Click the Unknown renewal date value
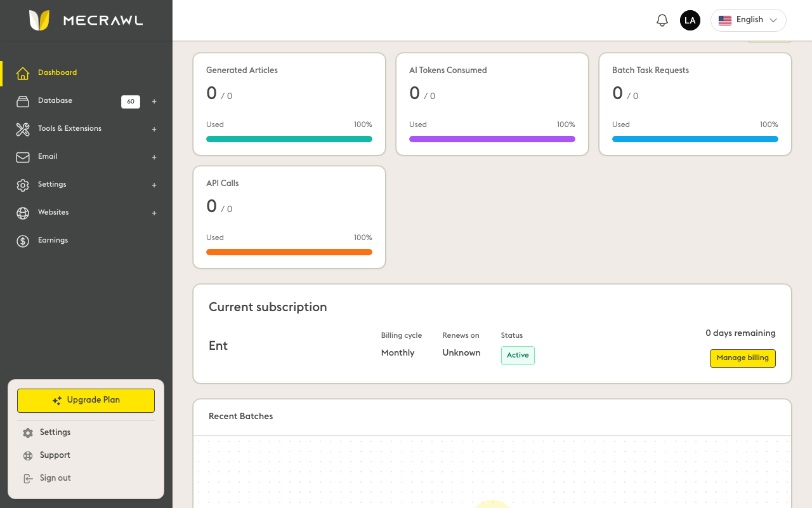812x508 pixels. click(x=461, y=353)
